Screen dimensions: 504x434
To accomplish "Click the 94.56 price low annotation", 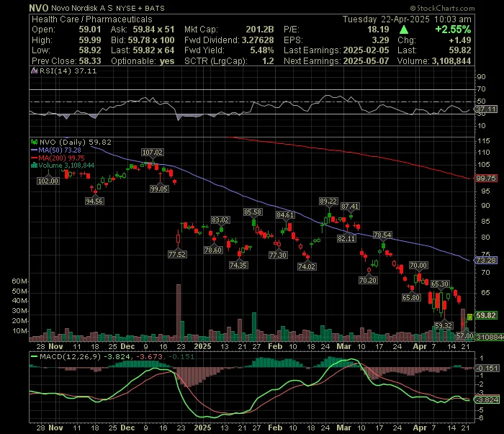I will pos(94,202).
